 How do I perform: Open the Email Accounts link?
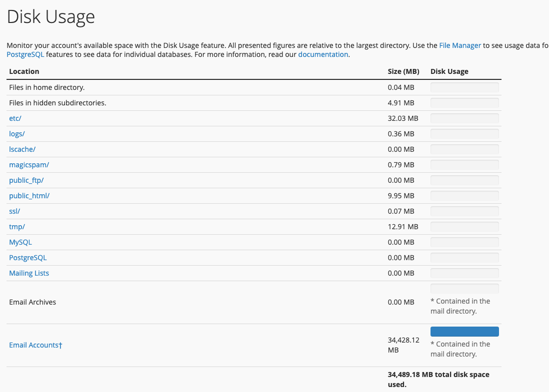[35, 345]
